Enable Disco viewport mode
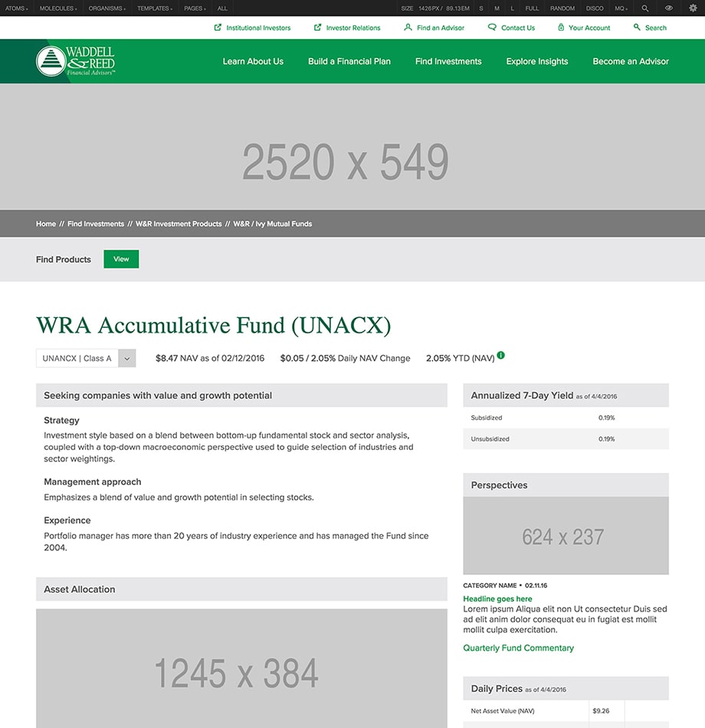705x728 pixels. pos(595,8)
